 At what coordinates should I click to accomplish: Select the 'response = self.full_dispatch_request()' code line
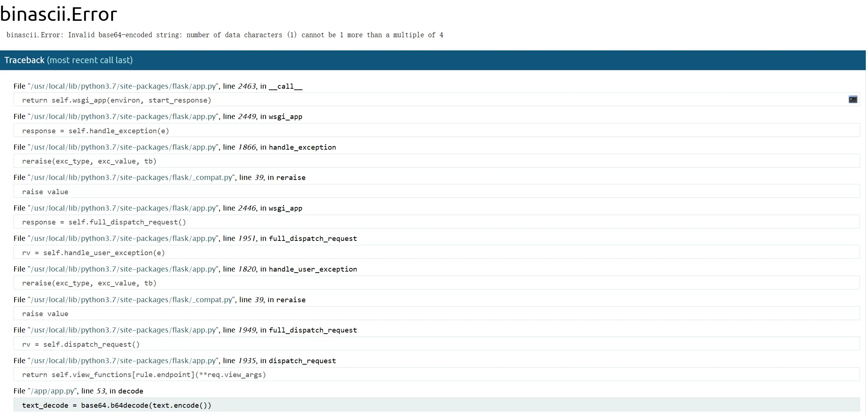coord(436,222)
